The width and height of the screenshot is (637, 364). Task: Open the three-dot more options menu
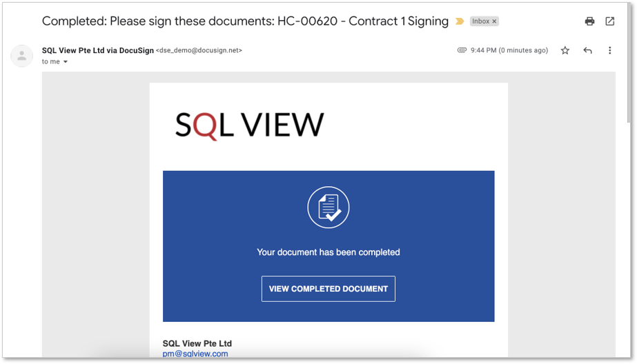click(x=610, y=50)
